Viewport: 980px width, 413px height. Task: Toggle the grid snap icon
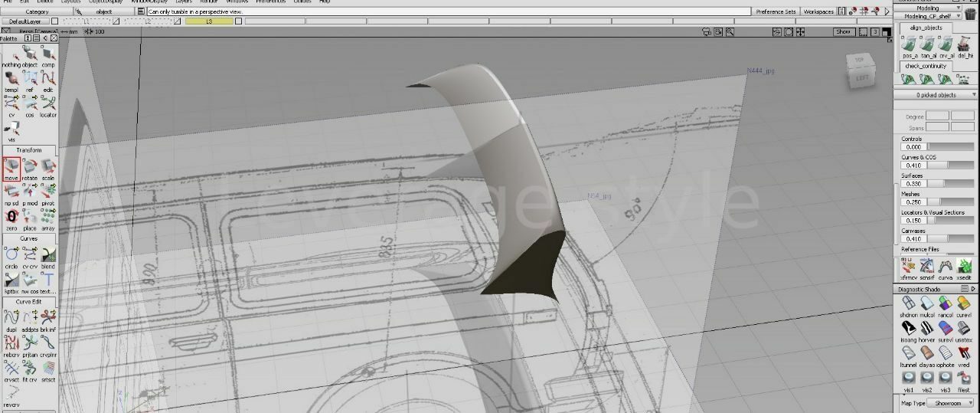pos(865,11)
